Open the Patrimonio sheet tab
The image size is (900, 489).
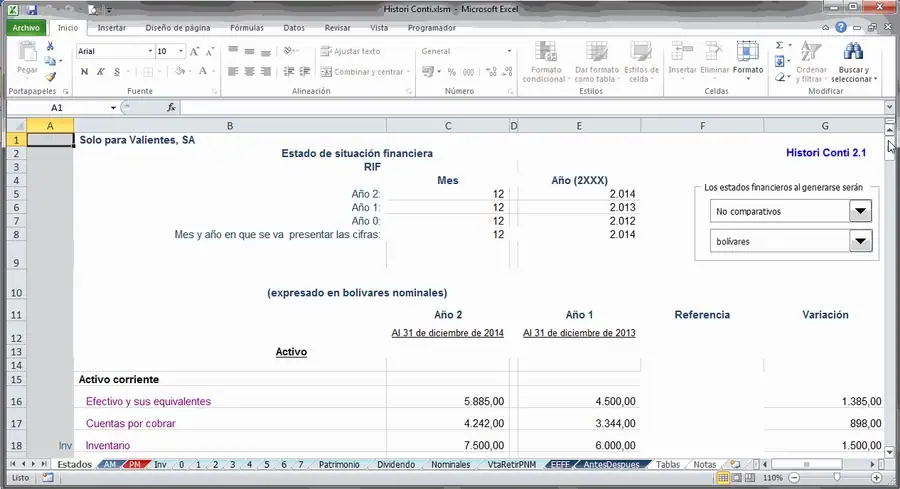coord(339,464)
